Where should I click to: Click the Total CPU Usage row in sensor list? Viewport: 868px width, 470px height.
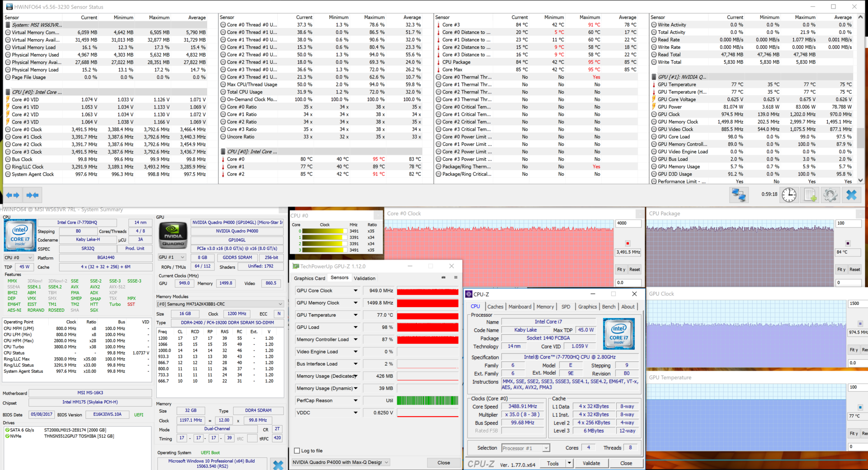[x=321, y=92]
